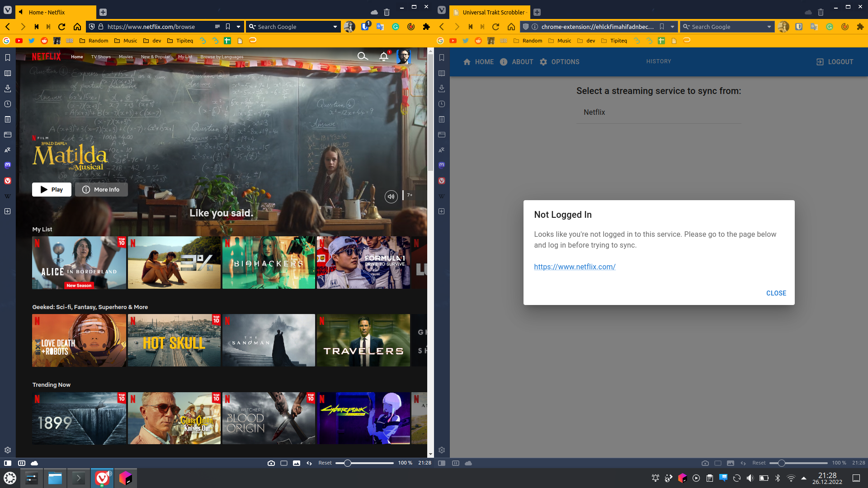The width and height of the screenshot is (868, 488).
Task: Unmute the Matilda trailer audio
Action: coord(391,197)
